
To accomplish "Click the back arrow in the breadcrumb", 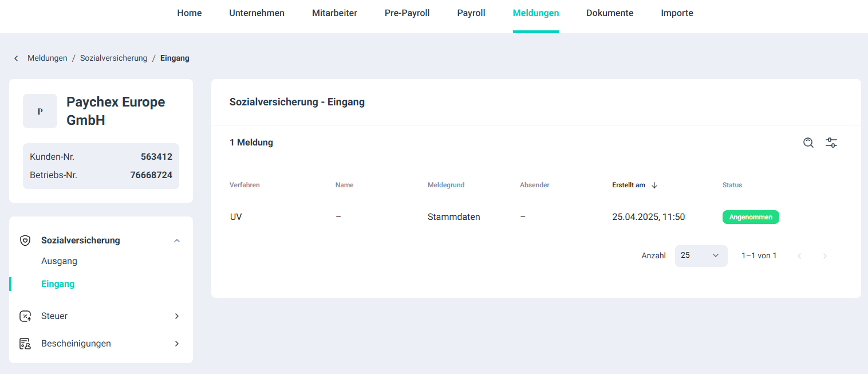I will [16, 58].
